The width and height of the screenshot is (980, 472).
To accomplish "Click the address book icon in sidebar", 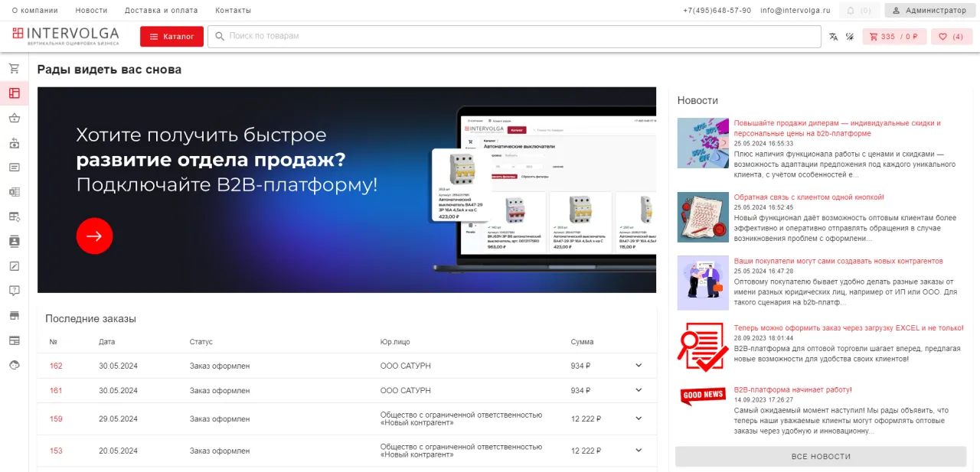I will click(x=14, y=241).
